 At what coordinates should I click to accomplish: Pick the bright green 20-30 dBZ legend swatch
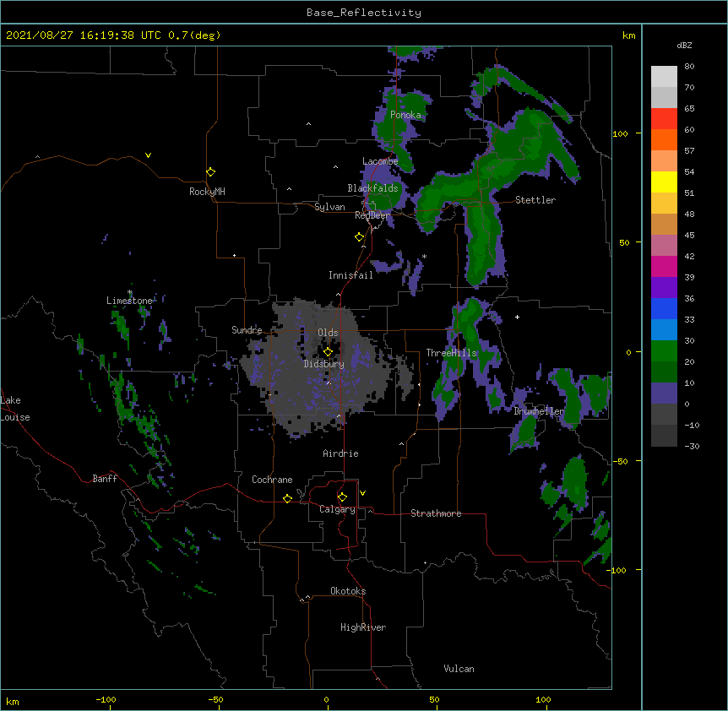point(664,351)
